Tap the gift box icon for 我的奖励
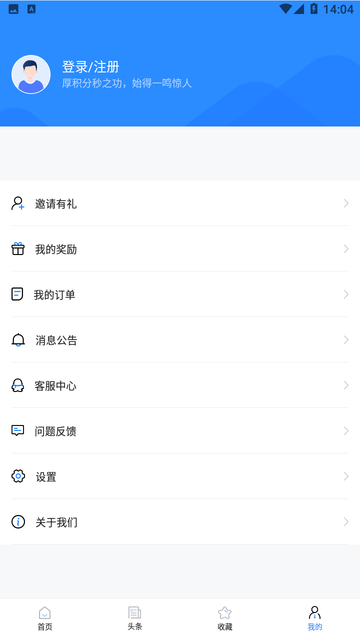360x640 pixels. (18, 249)
